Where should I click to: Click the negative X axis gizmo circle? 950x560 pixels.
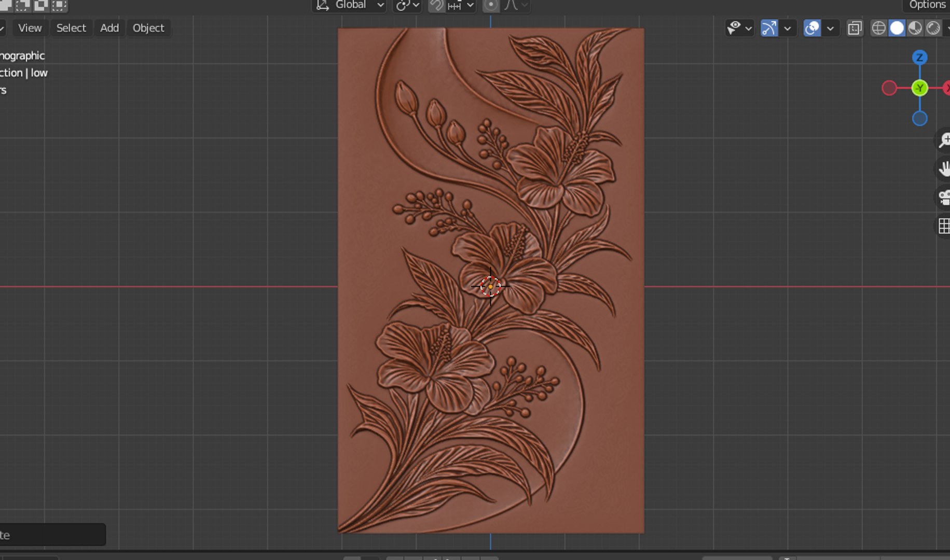tap(889, 88)
